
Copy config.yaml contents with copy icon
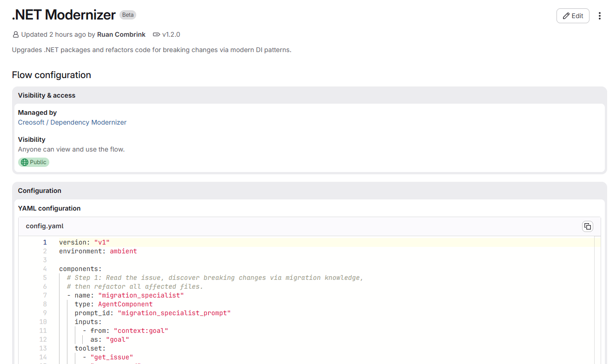click(588, 226)
